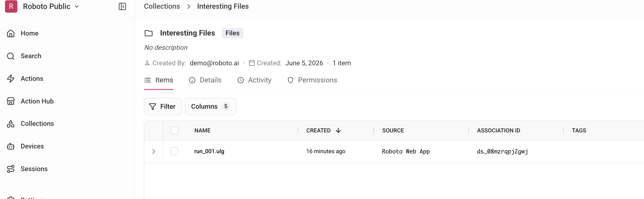The width and height of the screenshot is (644, 199).
Task: Open the run_001.ulg file name
Action: coord(209,151)
